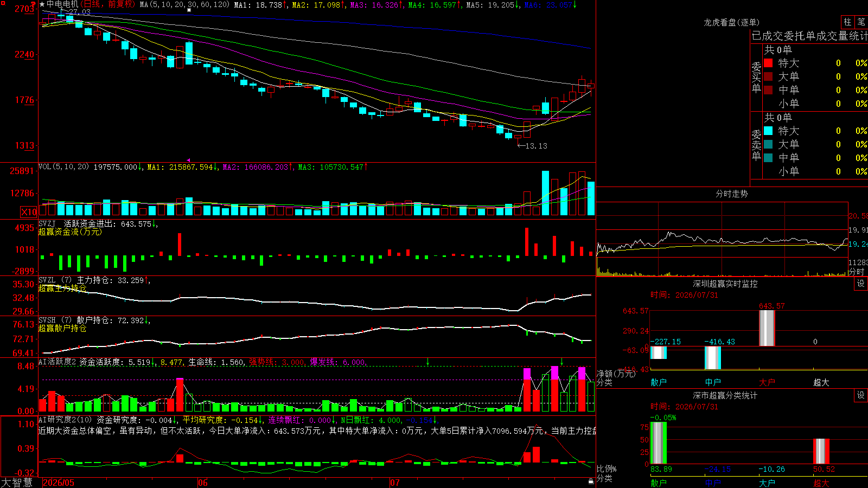Viewport: 868px width, 488px height.
Task: Click the -227.15 散户 net amount bar
Action: [659, 352]
